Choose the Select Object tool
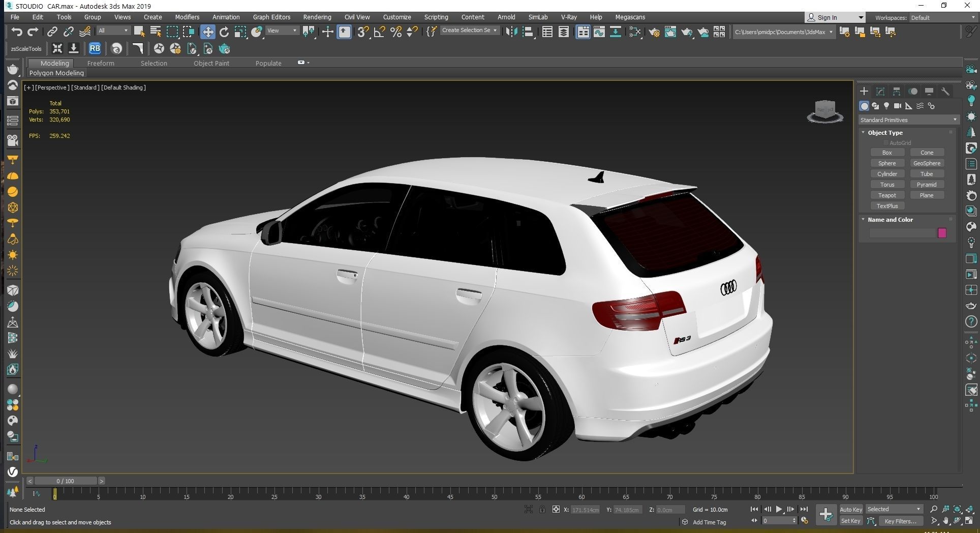Screen dimensions: 980x533 click(139, 32)
